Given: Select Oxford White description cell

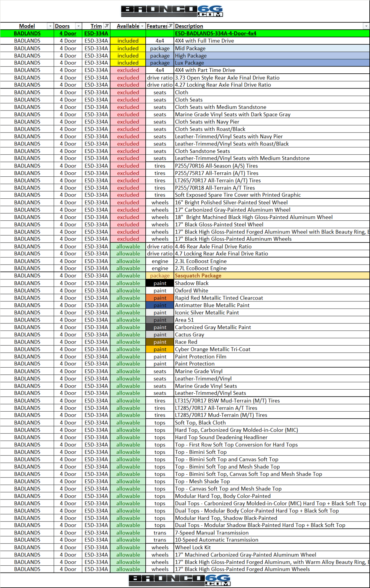Looking at the screenshot, I should tap(272, 291).
